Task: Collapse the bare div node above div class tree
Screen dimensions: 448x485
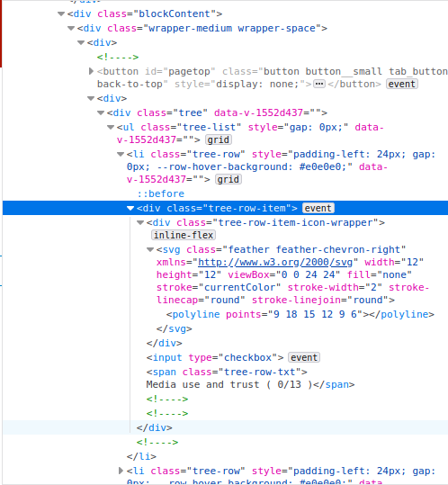Action: (91, 99)
